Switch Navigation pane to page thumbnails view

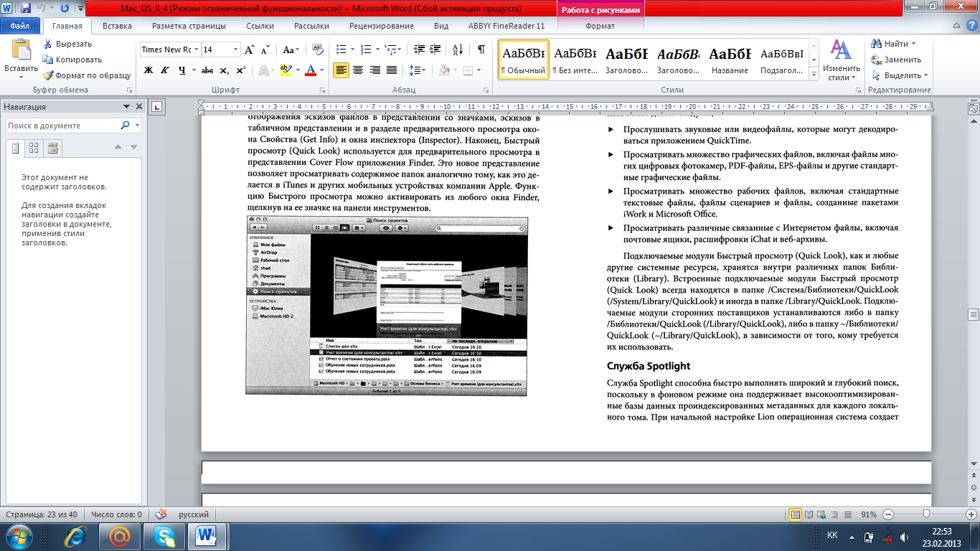pos(33,149)
